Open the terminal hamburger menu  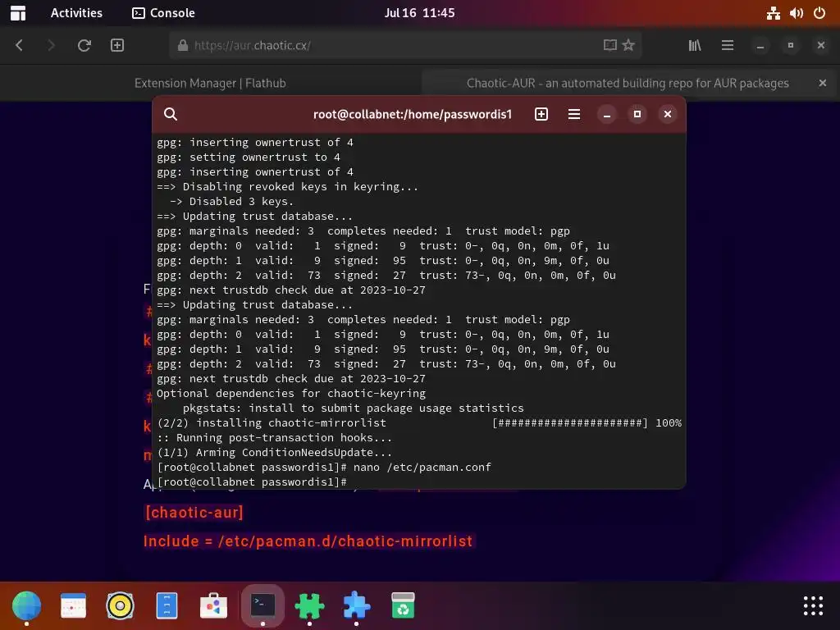574,114
